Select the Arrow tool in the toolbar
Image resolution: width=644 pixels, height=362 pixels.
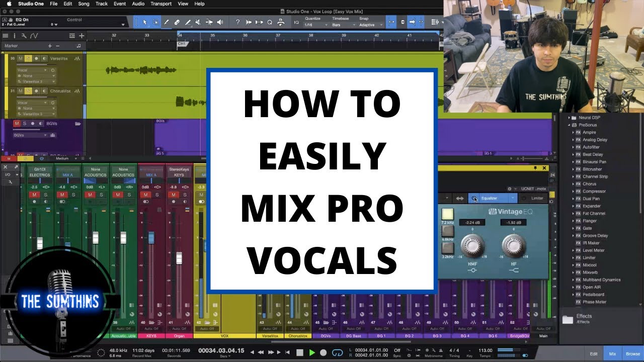click(145, 22)
